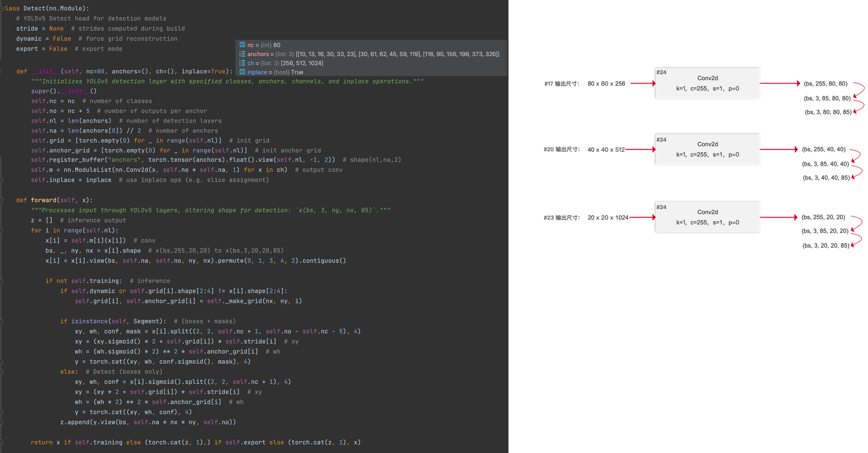Click the bool icon beside inplace = True
The image size is (868, 453).
tap(242, 72)
